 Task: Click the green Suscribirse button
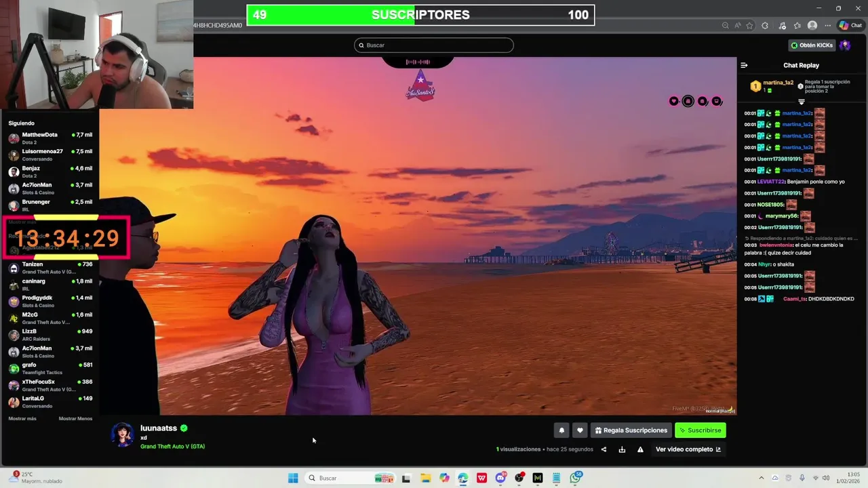(701, 430)
